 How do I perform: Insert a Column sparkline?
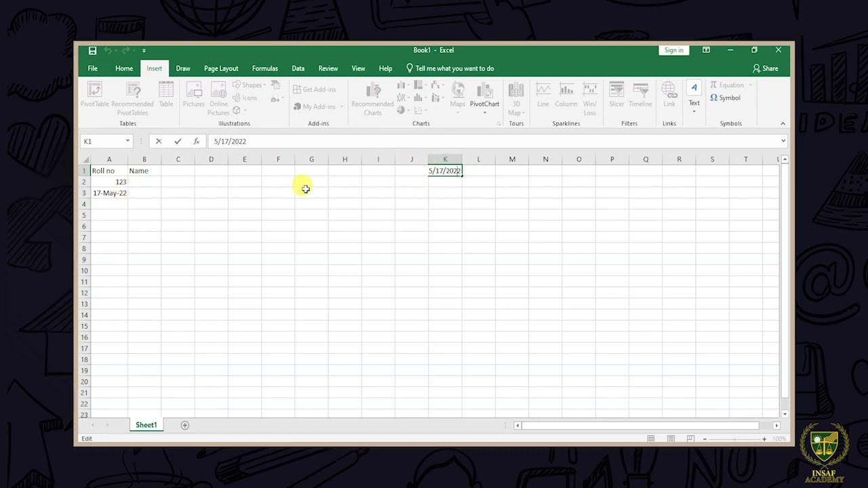coord(566,95)
